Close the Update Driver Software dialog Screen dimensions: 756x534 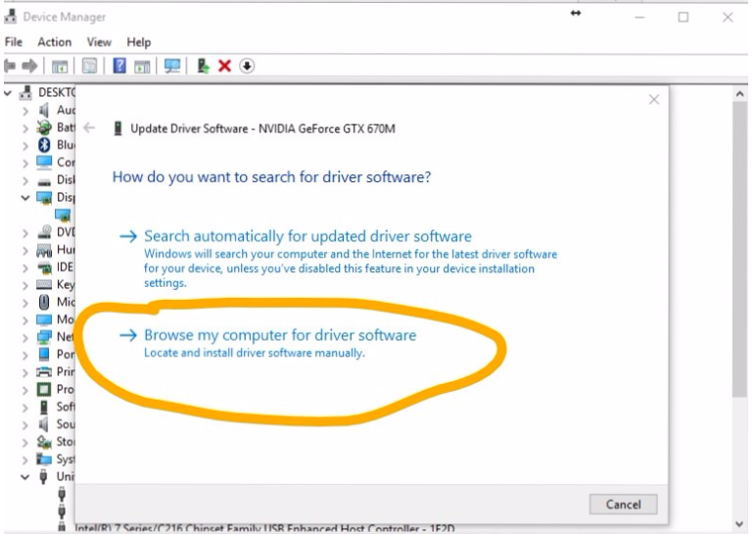[654, 99]
